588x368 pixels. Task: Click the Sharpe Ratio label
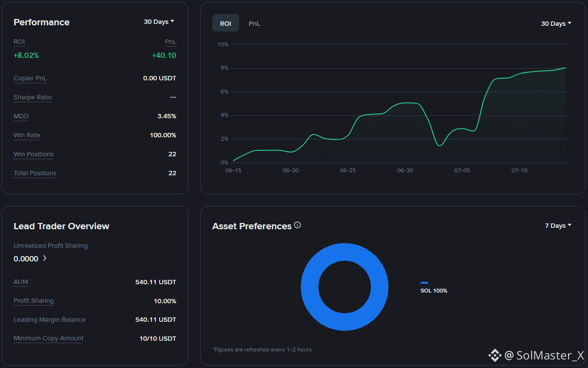point(33,97)
